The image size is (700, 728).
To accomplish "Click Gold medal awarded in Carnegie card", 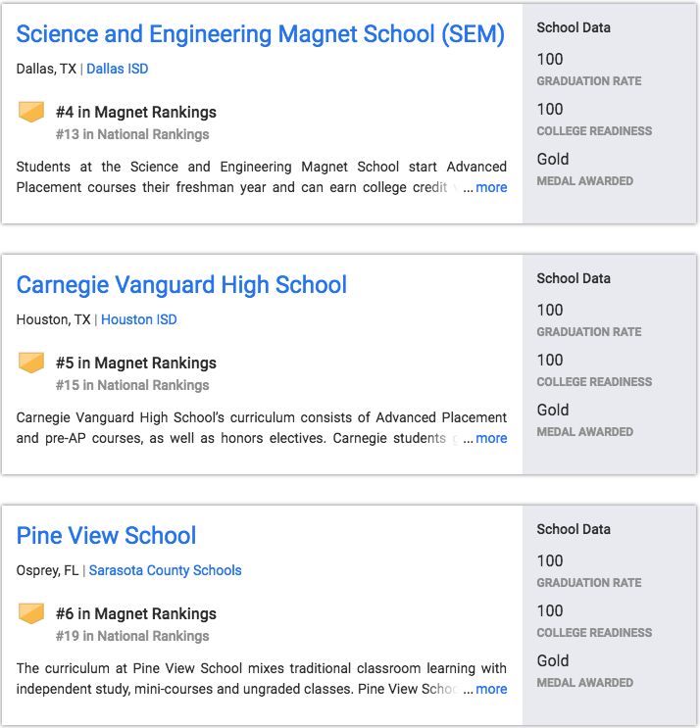I will click(553, 410).
